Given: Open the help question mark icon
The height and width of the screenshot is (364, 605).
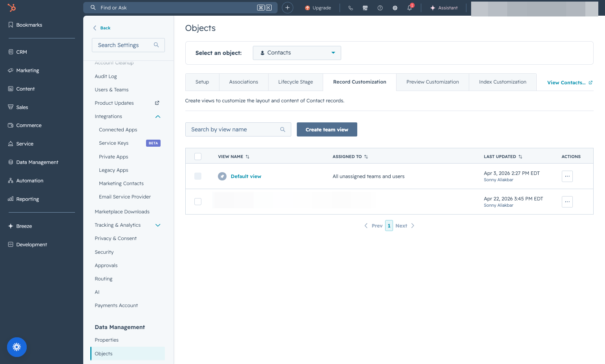Looking at the screenshot, I should [x=380, y=7].
